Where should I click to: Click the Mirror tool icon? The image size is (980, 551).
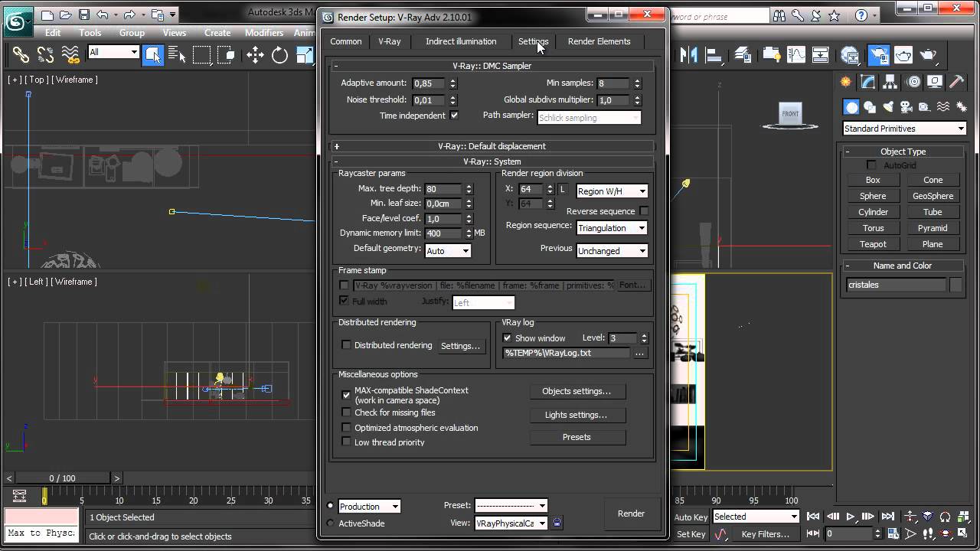tap(689, 54)
